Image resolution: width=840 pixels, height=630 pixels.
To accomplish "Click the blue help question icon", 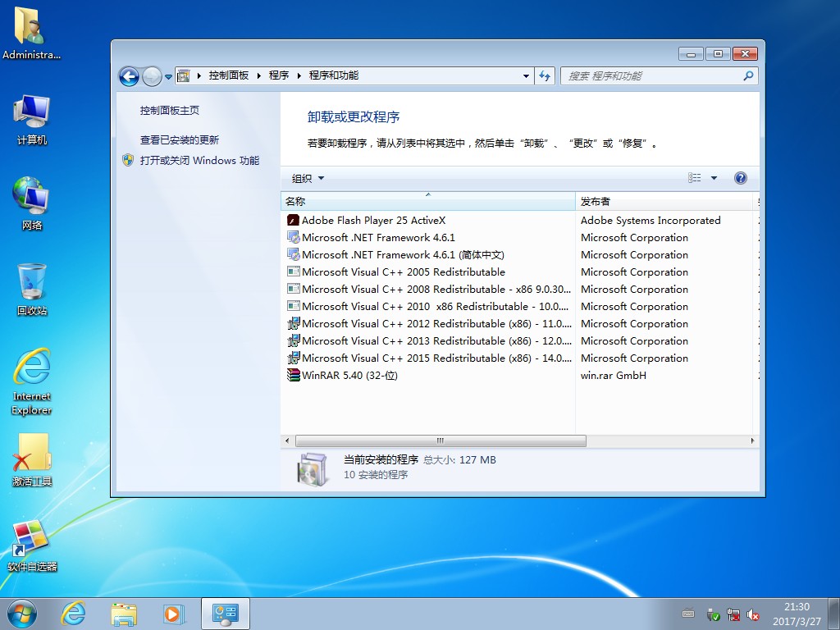I will pyautogui.click(x=741, y=178).
